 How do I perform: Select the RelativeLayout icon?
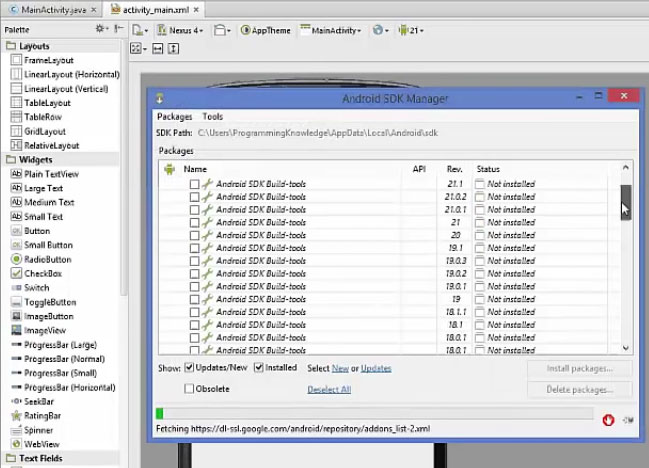tap(16, 145)
